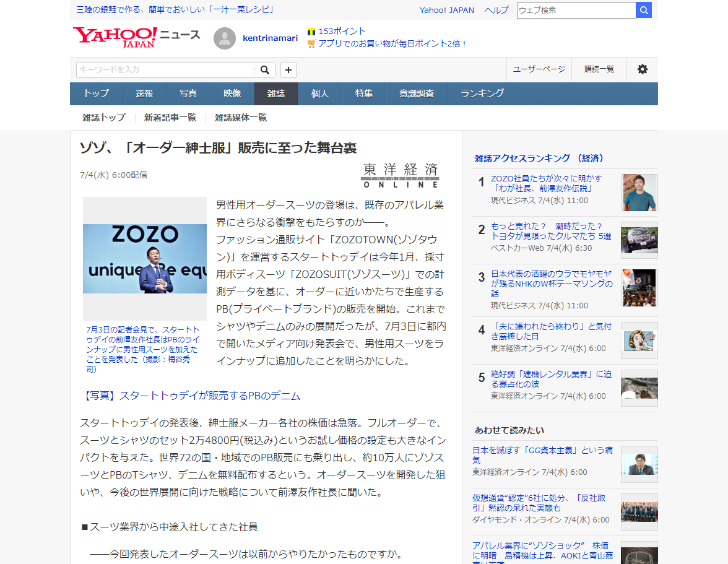
Task: Click the 153ポイント link
Action: [x=342, y=31]
